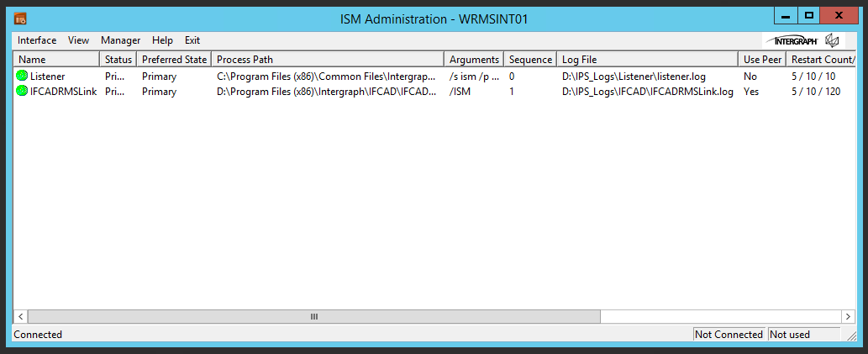Viewport: 868px width, 354px height.
Task: Open the Manager menu
Action: point(120,40)
